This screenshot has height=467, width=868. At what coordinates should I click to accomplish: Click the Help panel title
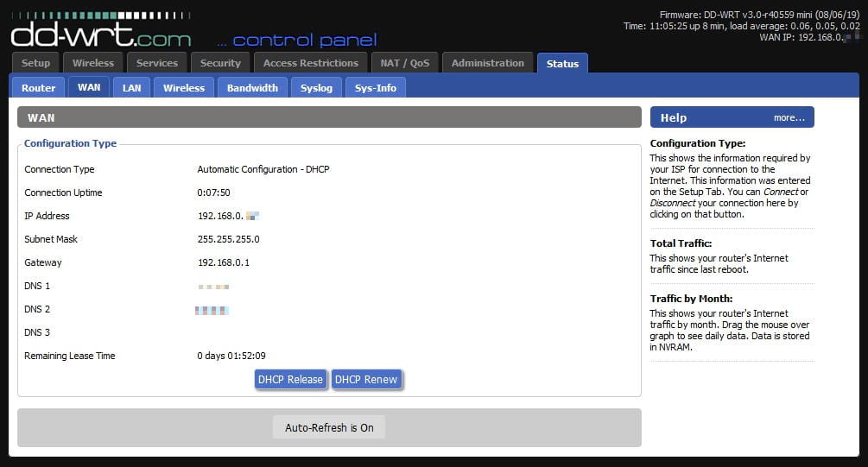tap(674, 118)
